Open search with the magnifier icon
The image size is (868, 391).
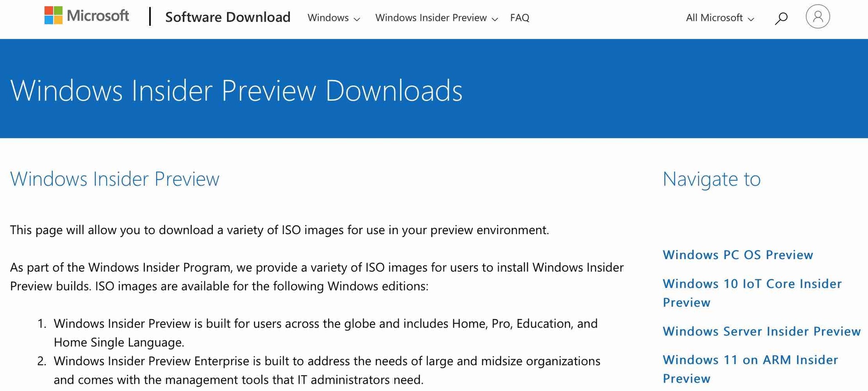coord(781,18)
